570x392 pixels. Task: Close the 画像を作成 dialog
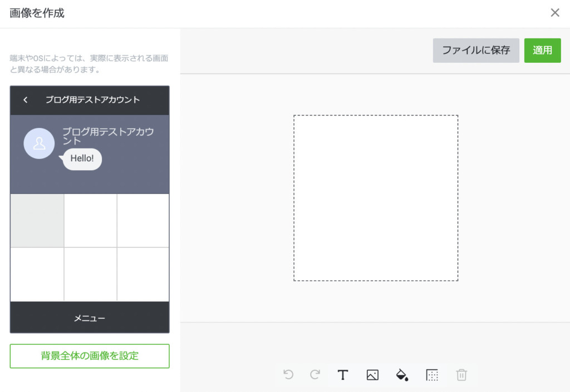555,13
